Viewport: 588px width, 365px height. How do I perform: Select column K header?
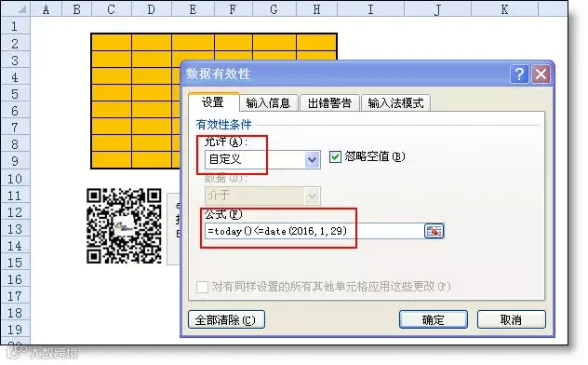[x=504, y=8]
